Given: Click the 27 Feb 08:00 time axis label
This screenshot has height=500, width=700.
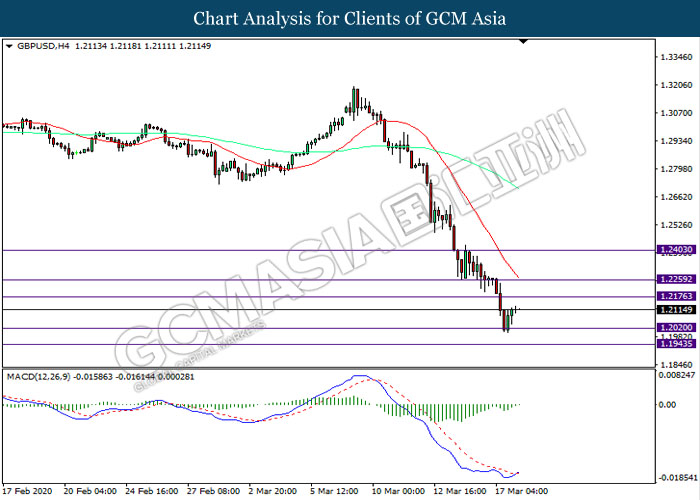Looking at the screenshot, I should pyautogui.click(x=213, y=491).
